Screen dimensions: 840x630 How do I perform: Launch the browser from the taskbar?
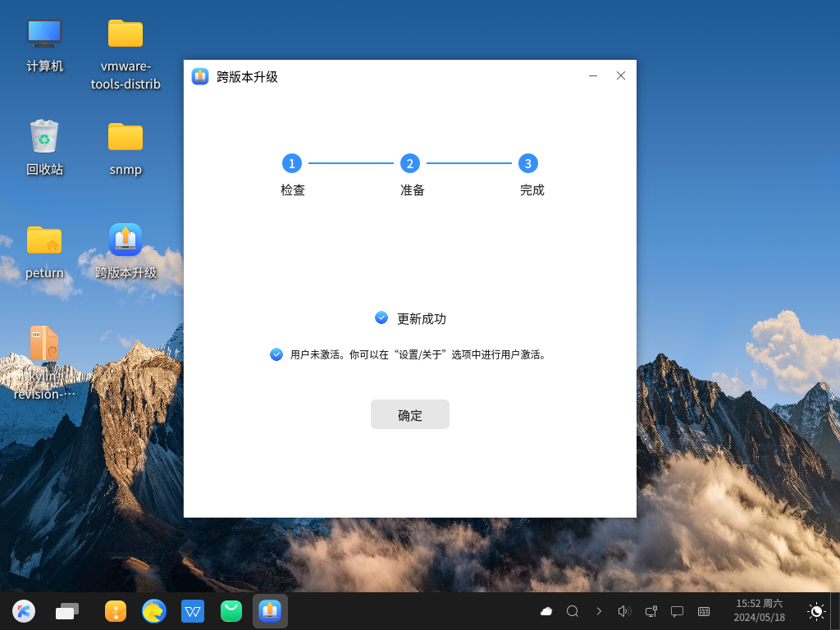pyautogui.click(x=154, y=610)
